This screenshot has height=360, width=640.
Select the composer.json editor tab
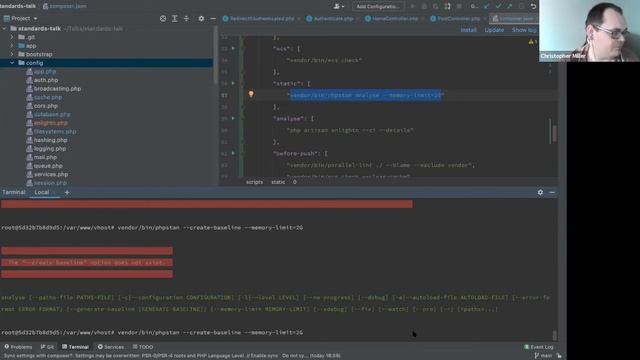coord(514,19)
